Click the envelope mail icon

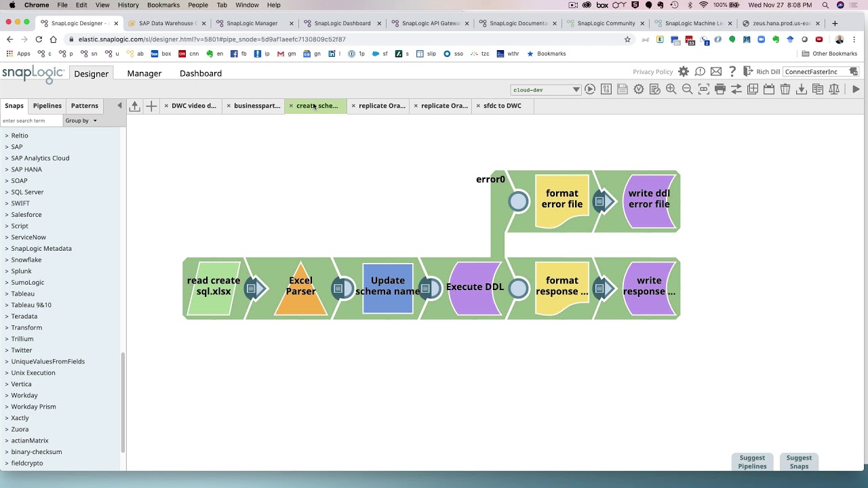[x=716, y=72]
